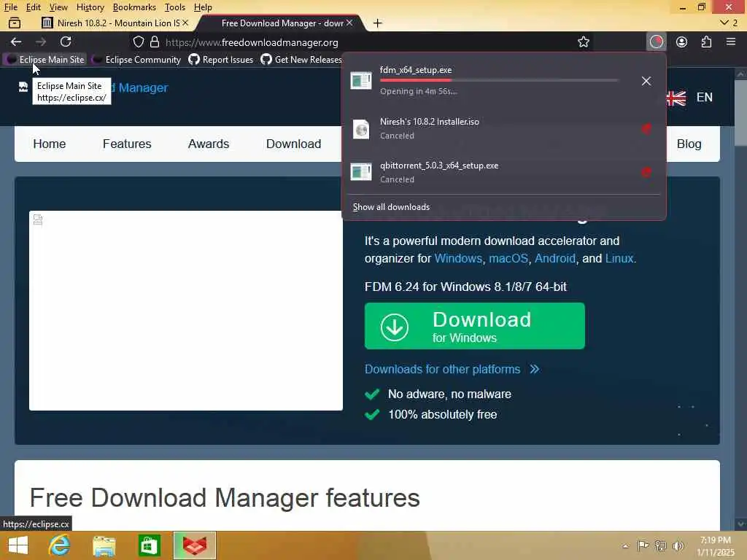747x560 pixels.
Task: Click the page vertical scrollbar thumb
Action: pos(740,112)
